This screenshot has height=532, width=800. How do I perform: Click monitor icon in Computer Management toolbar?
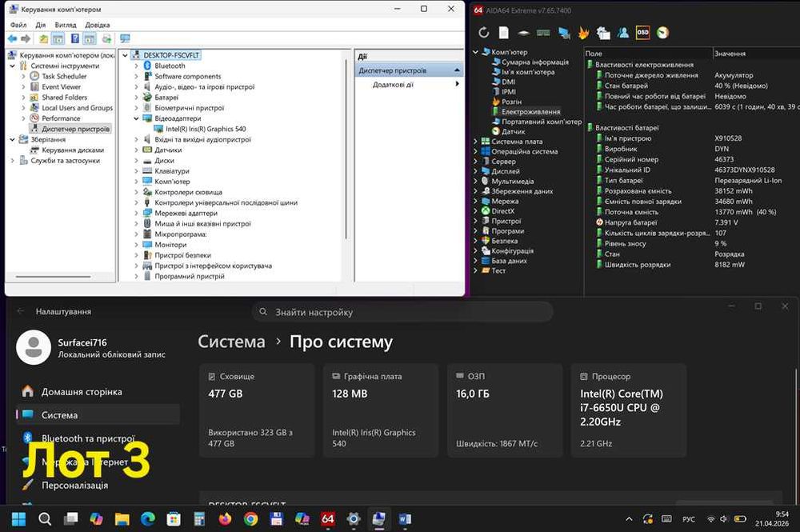(x=125, y=38)
